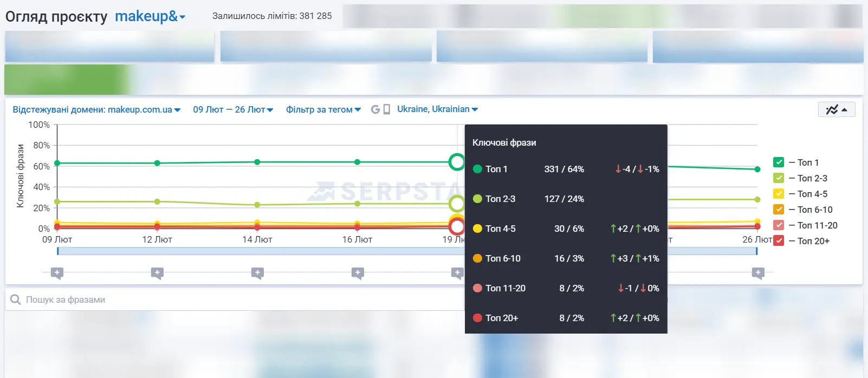This screenshot has width=868, height=378.
Task: Add a note on the 26 Лют marker
Action: (x=758, y=273)
